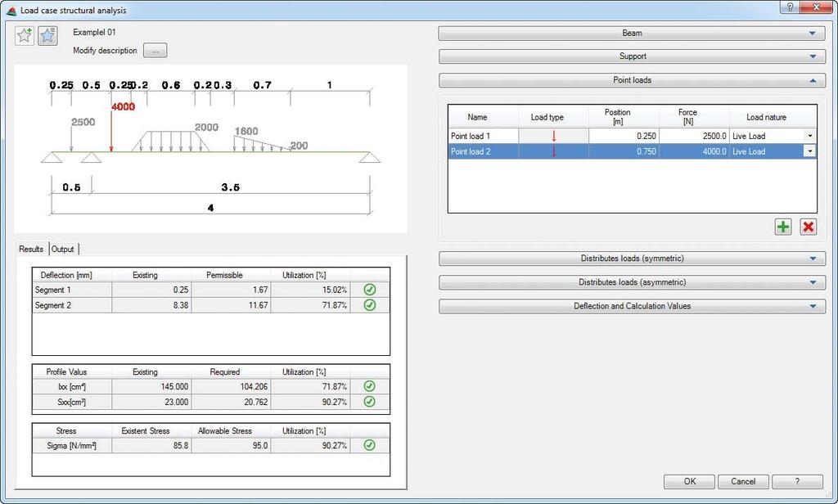Switch to the Results tab
838x504 pixels.
pos(31,249)
